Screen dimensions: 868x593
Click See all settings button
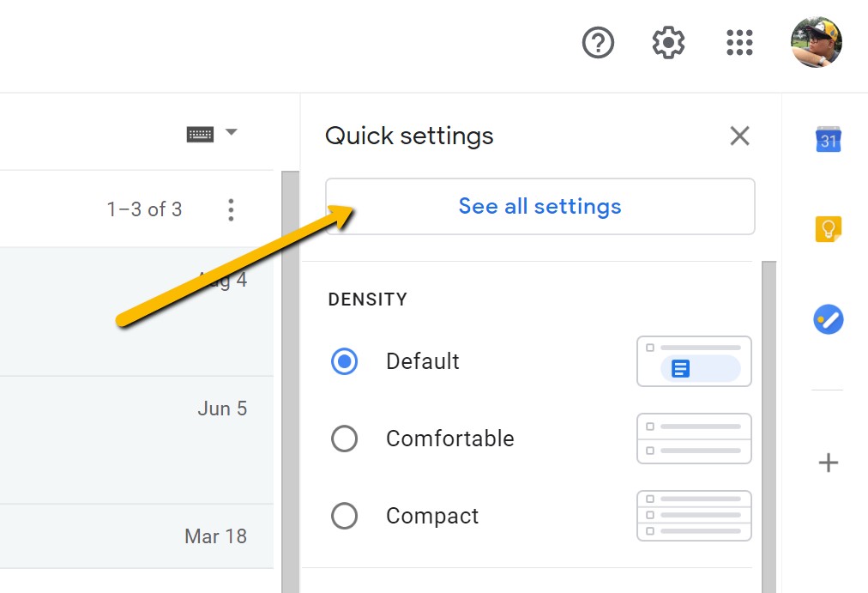pos(539,206)
